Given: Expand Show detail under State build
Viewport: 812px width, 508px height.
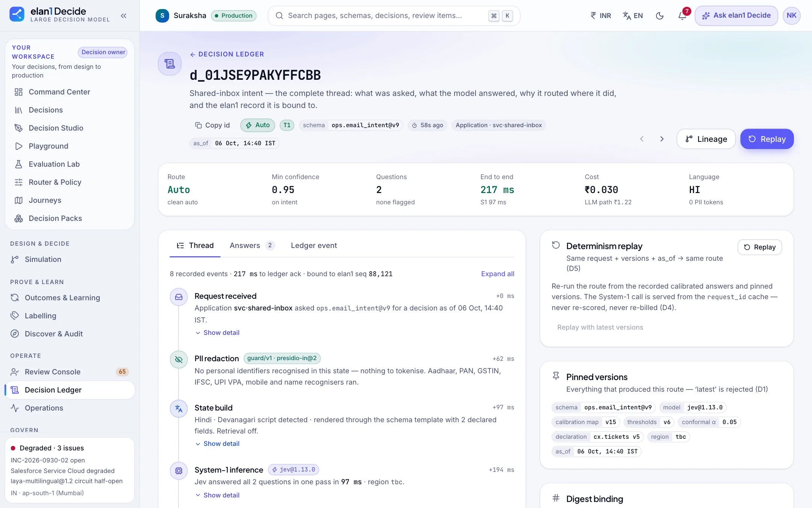Looking at the screenshot, I should click(x=217, y=444).
